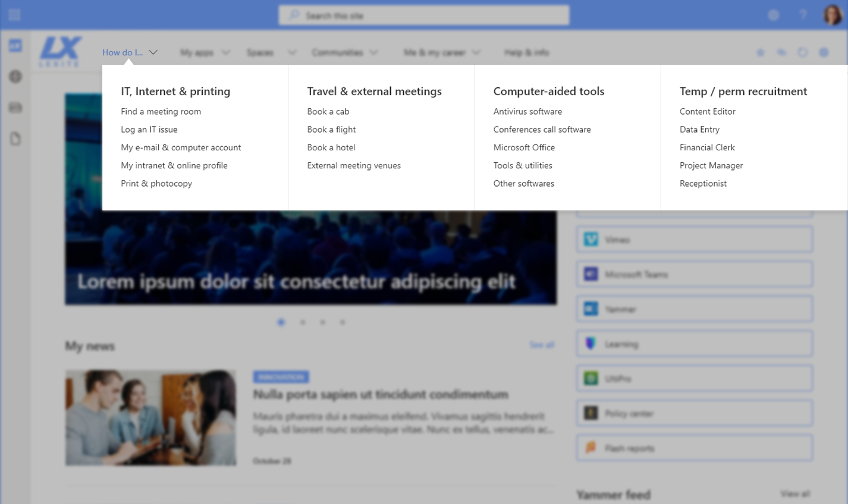Open the document icon at bottom of sidebar

coord(15,138)
